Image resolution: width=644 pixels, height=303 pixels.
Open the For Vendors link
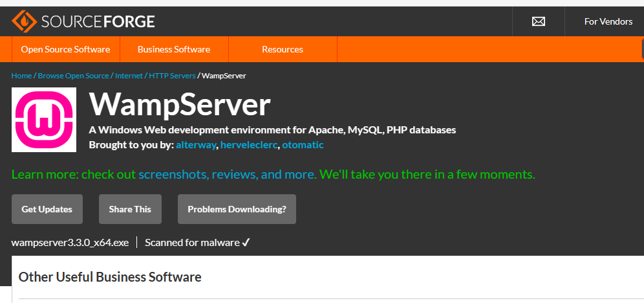pyautogui.click(x=608, y=21)
